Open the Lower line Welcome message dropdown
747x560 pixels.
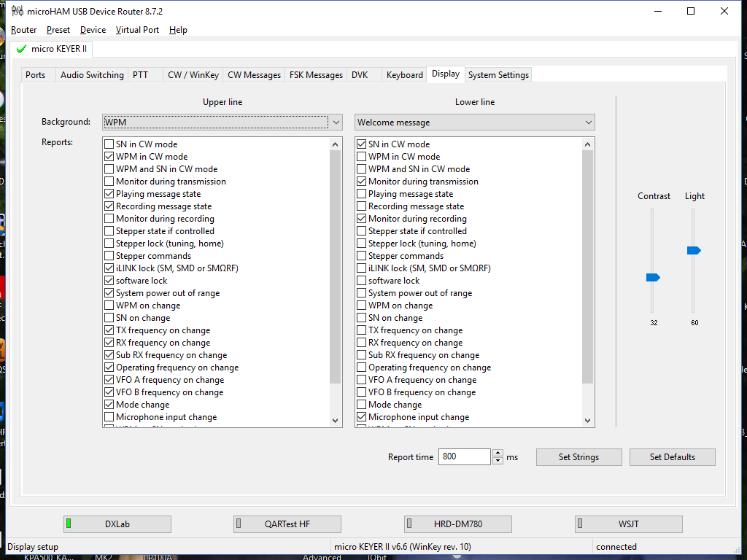[588, 122]
